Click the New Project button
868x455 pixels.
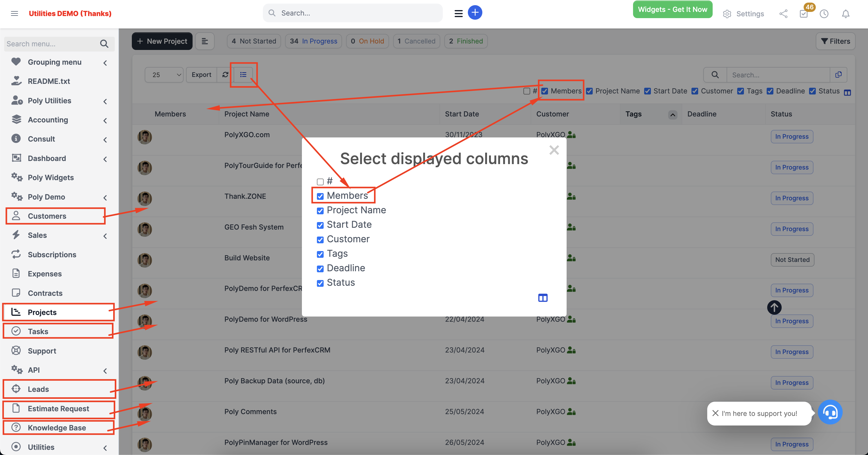162,41
